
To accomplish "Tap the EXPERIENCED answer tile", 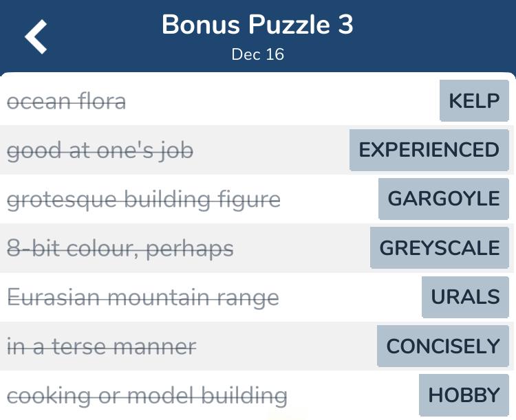I will click(429, 150).
